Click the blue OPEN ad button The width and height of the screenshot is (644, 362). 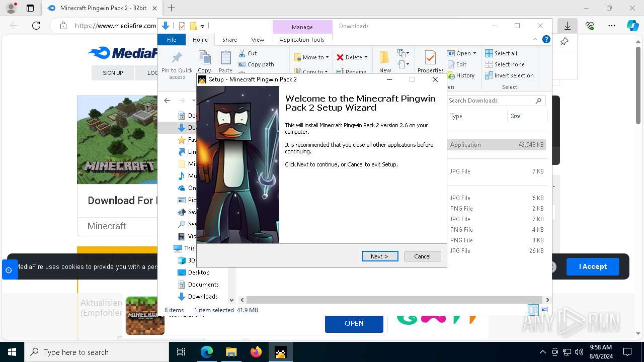tap(354, 323)
